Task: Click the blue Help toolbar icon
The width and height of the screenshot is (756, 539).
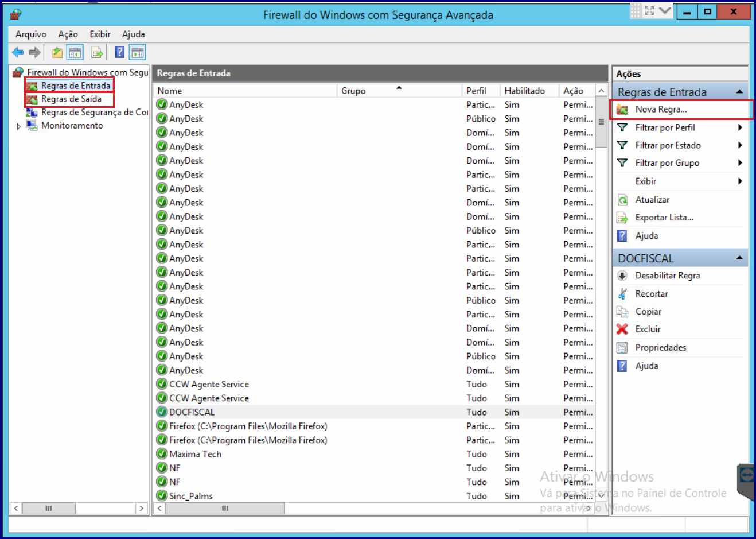Action: [119, 52]
